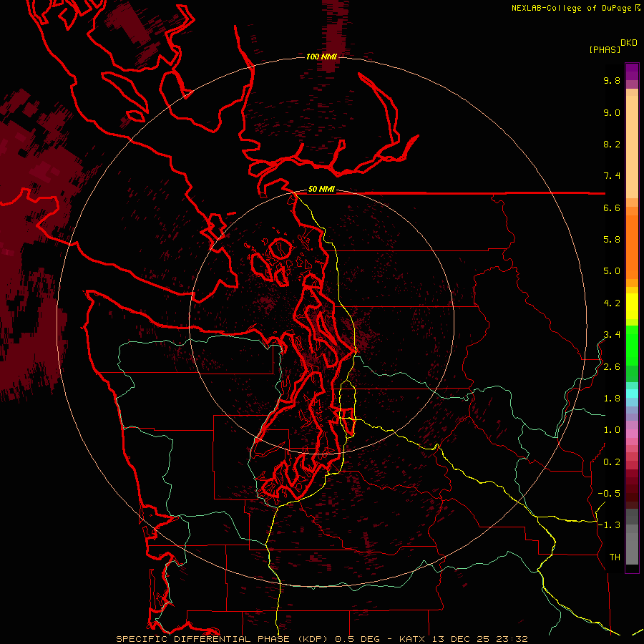
Task: Click the Specific Differential Phase caption
Action: [x=321, y=639]
